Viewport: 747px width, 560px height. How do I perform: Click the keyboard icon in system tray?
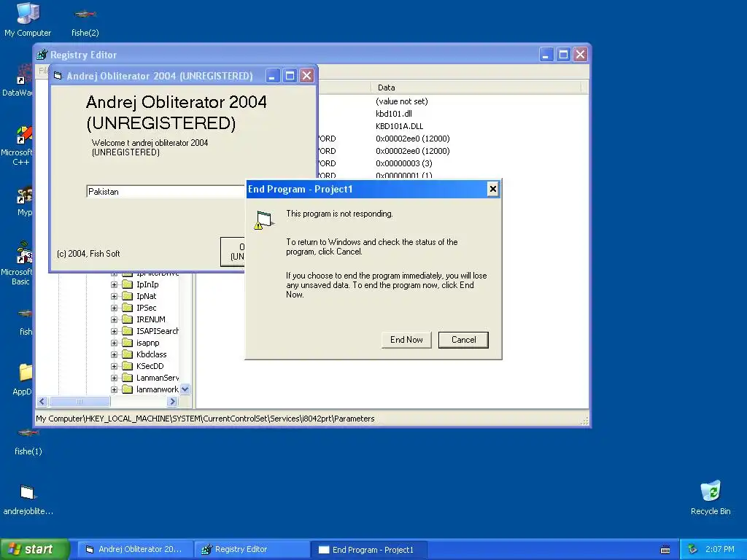(665, 550)
